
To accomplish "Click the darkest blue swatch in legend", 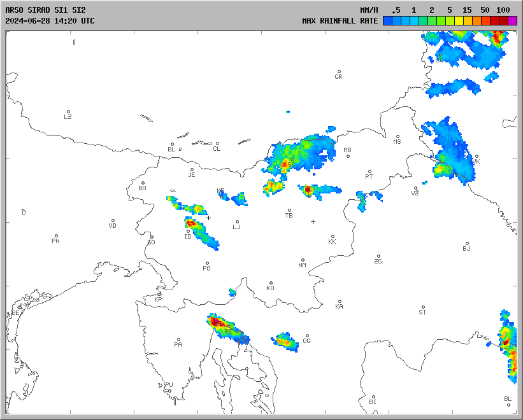I will 387,20.
